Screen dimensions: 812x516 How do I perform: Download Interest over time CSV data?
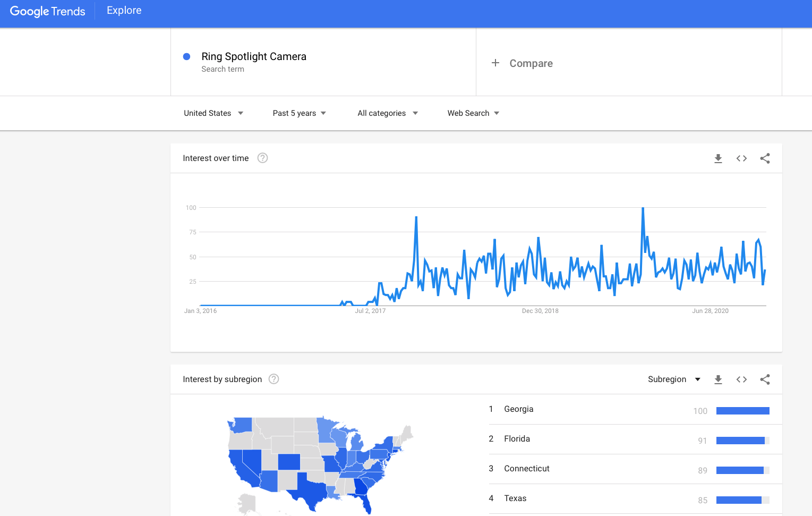(x=718, y=158)
